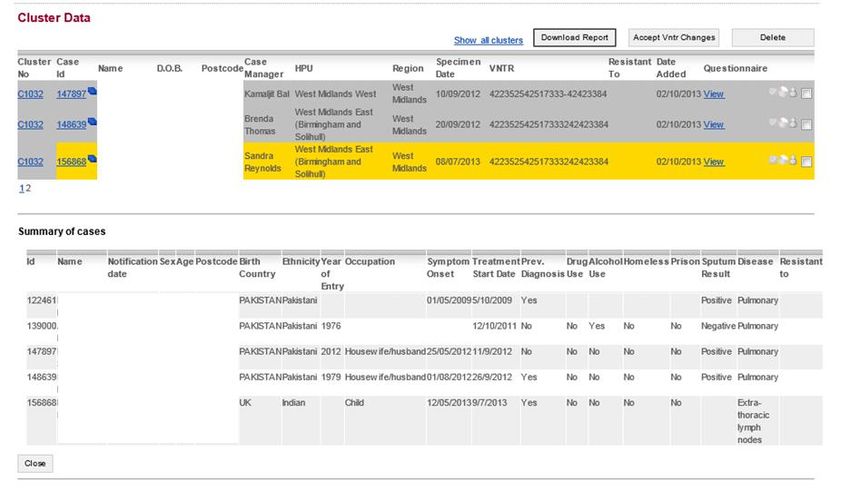Tick the checkbox for case 147897 row

pyautogui.click(x=807, y=94)
